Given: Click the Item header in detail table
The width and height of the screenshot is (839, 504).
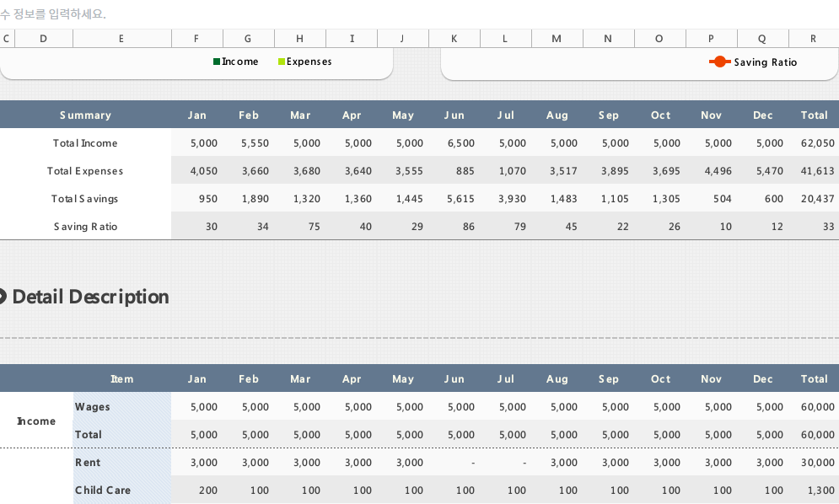Looking at the screenshot, I should pyautogui.click(x=122, y=378).
